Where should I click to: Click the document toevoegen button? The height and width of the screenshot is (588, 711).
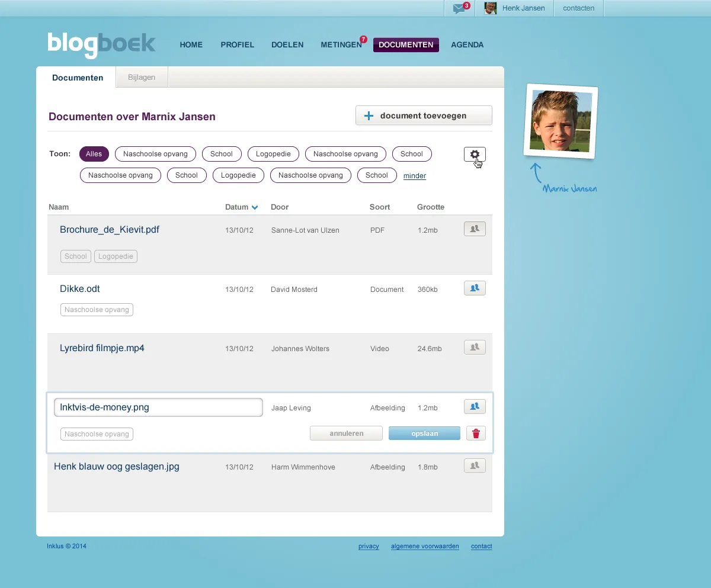click(x=423, y=115)
